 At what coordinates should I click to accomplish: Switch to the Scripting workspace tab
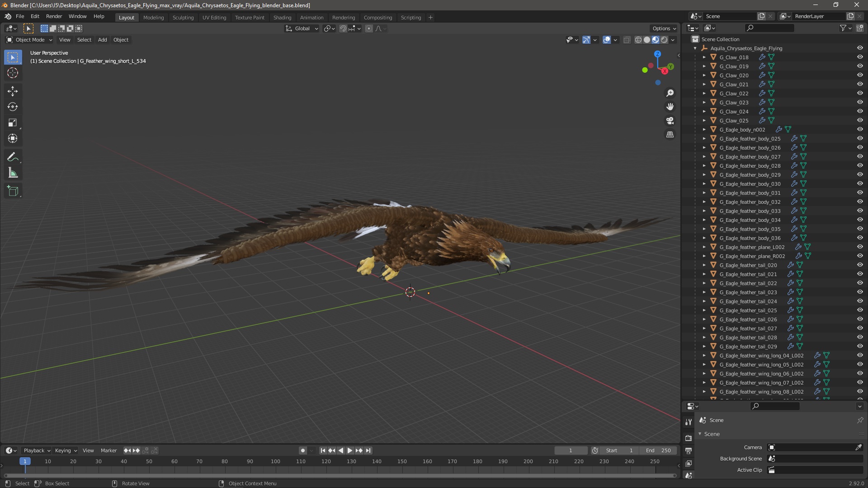tap(411, 18)
